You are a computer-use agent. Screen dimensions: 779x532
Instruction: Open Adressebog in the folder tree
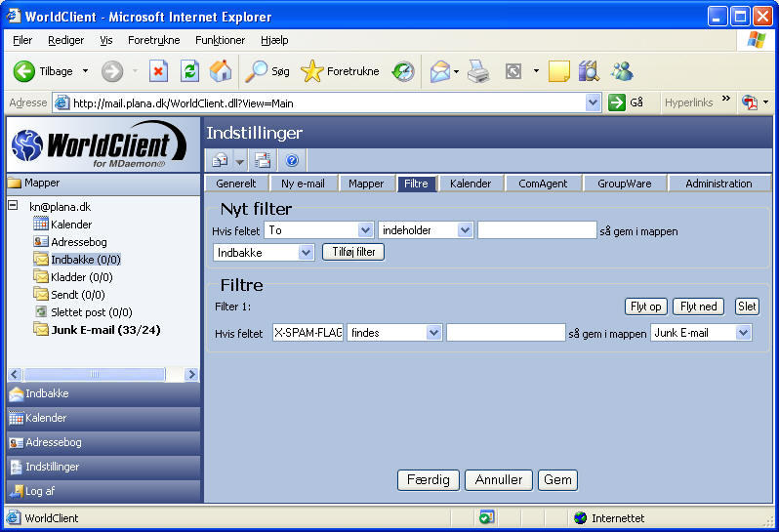coord(78,242)
